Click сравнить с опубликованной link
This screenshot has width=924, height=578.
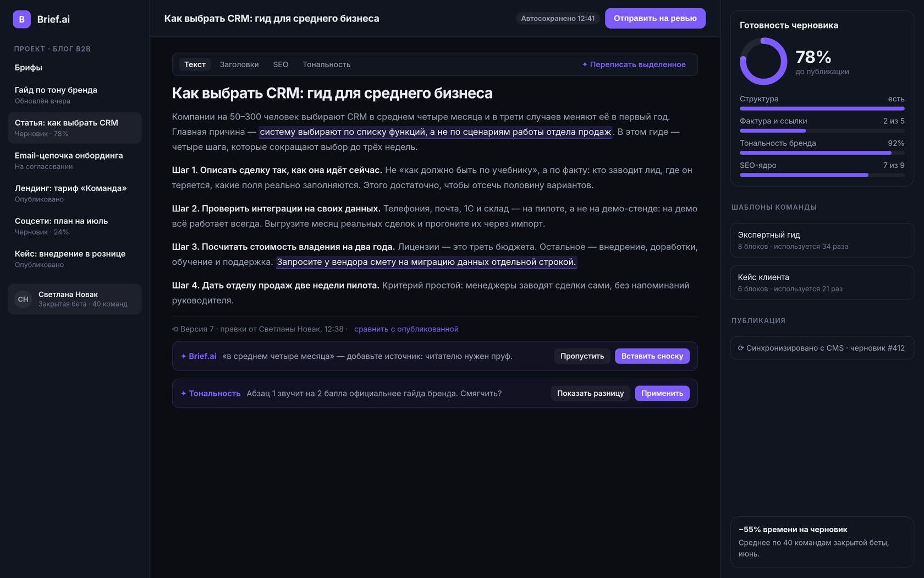click(406, 329)
